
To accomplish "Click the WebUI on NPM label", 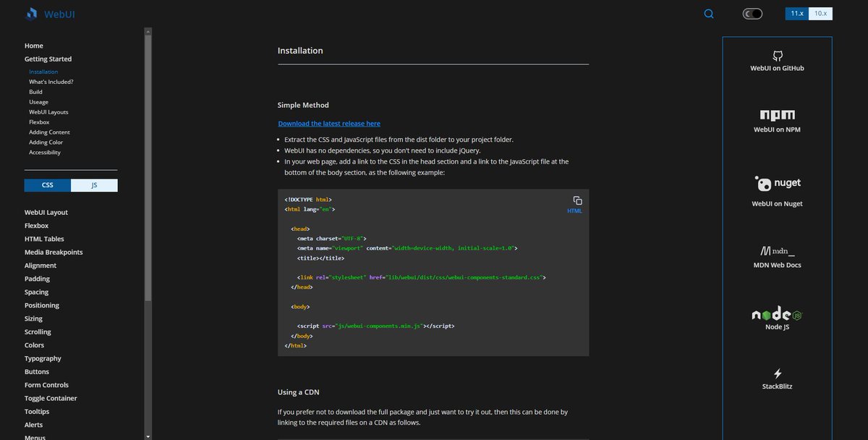I will pyautogui.click(x=778, y=130).
